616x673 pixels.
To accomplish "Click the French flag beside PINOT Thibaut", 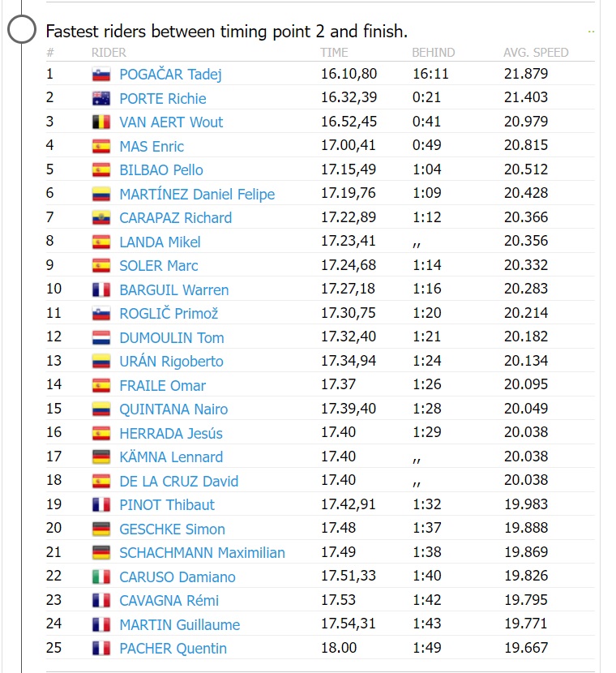I will point(101,505).
